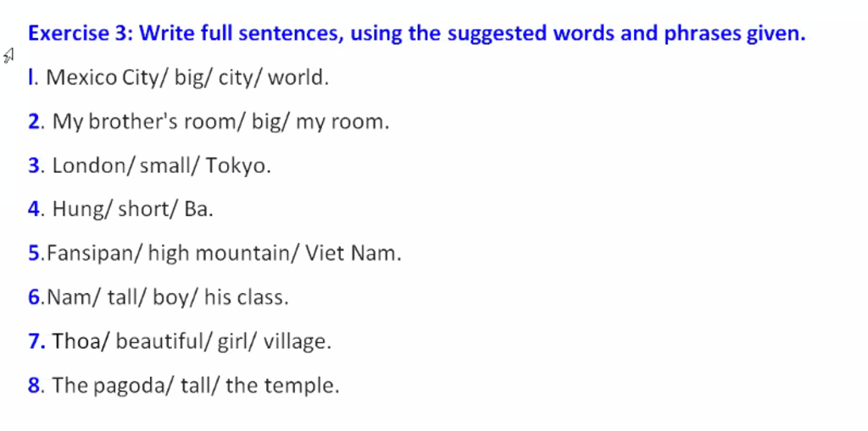Click the blue number 6 marker
This screenshot has height=431, width=868.
[34, 298]
